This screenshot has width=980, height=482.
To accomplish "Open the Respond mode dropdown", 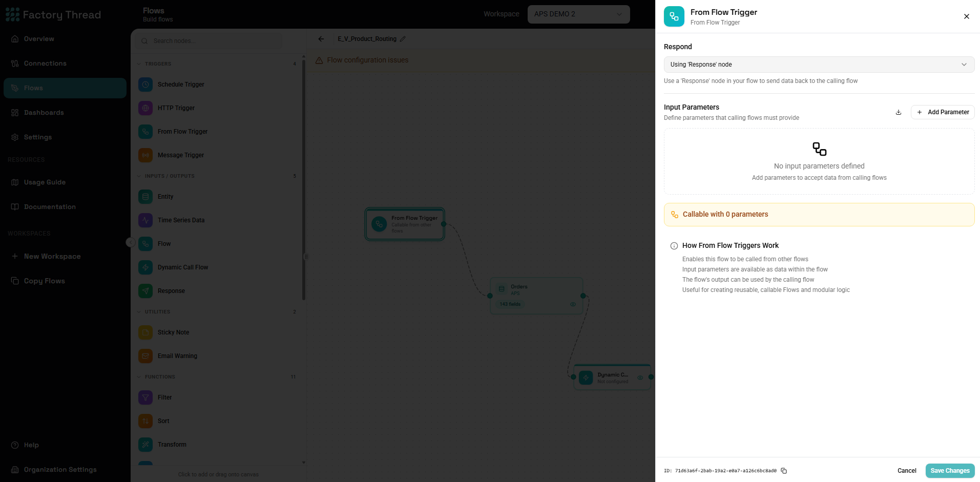I will pyautogui.click(x=819, y=65).
